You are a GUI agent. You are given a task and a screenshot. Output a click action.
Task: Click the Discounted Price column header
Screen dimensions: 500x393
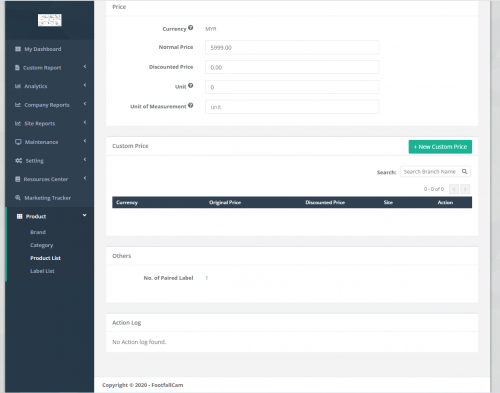[325, 202]
